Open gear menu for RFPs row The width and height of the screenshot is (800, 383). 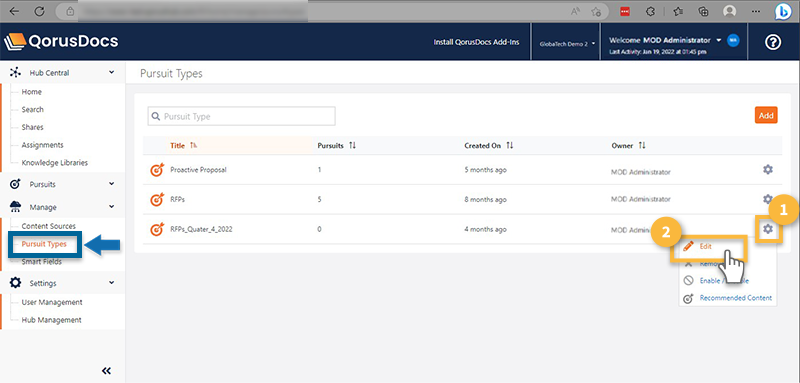tap(768, 198)
